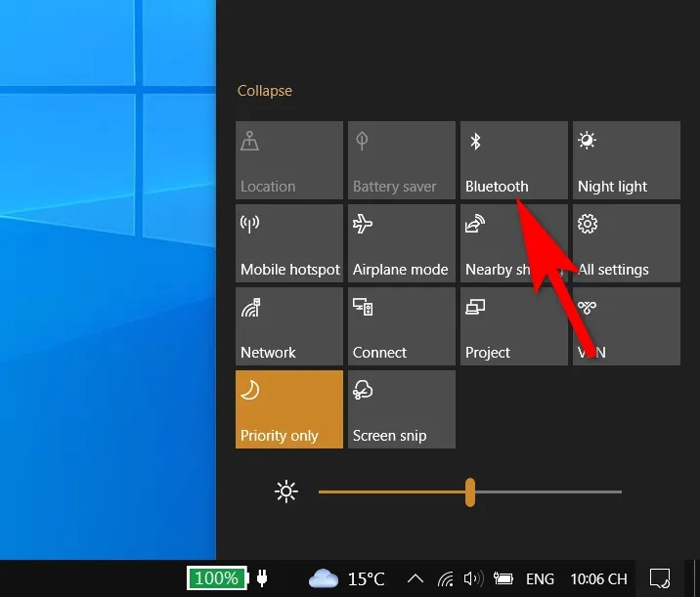Turn on Airplane mode
The height and width of the screenshot is (597, 700).
tap(401, 242)
